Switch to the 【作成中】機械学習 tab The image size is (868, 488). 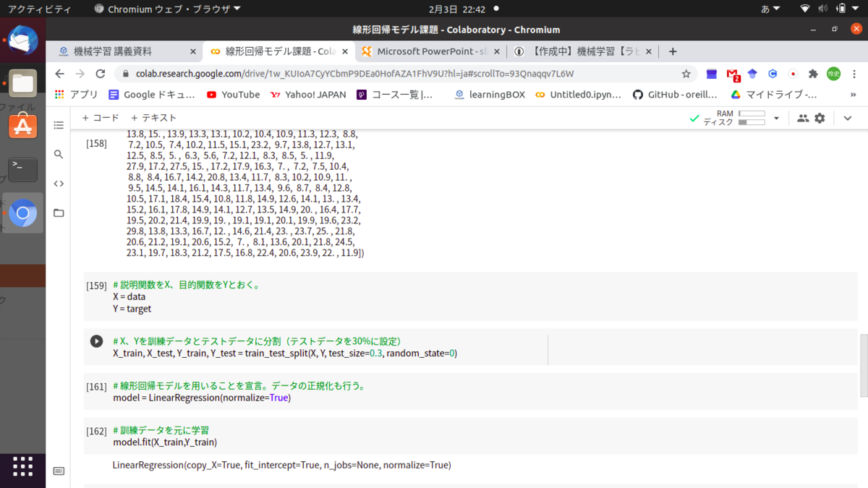point(582,51)
